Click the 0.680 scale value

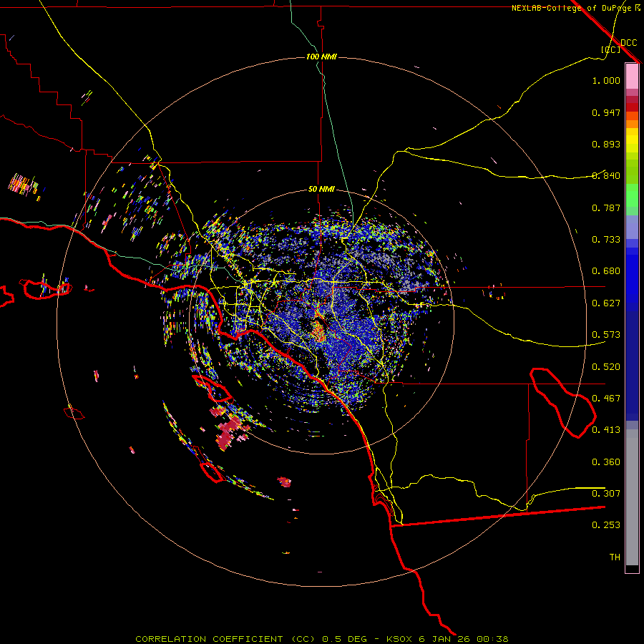(606, 270)
